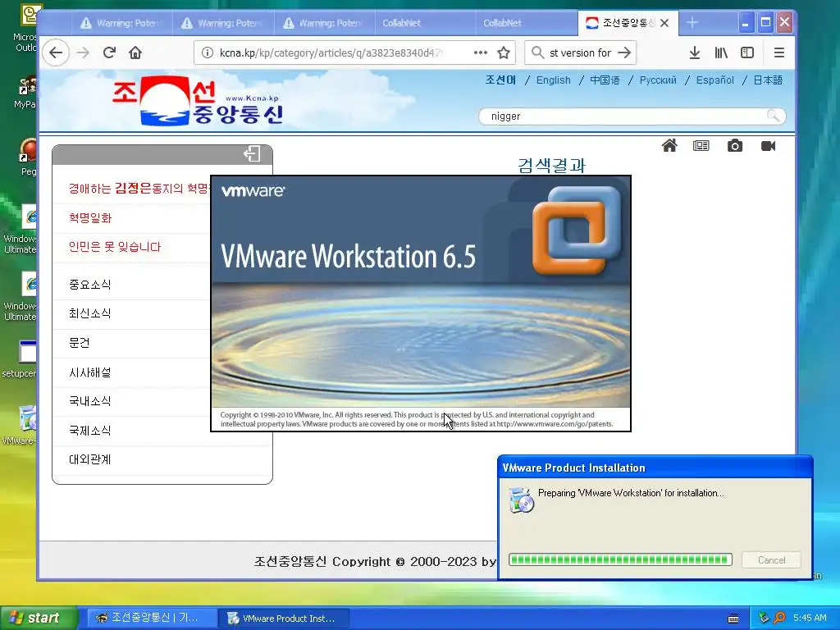Open KCNA video camera icon
Image resolution: width=840 pixels, height=630 pixels.
tap(768, 146)
